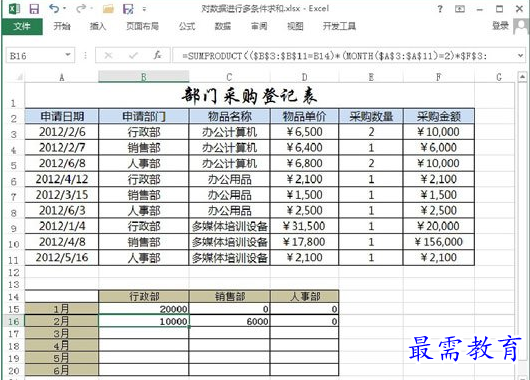Save the workbook using the Save icon
Viewport: 530px width, 380px height.
[x=34, y=9]
